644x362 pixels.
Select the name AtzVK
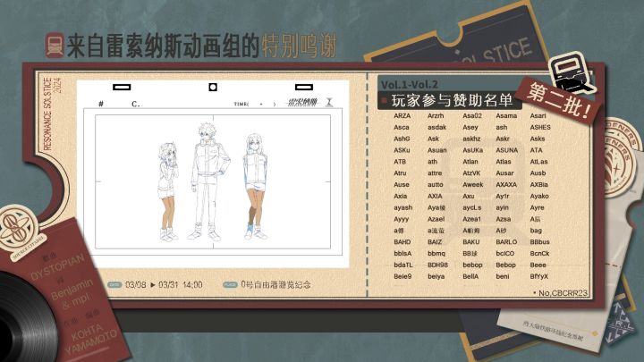(471, 173)
